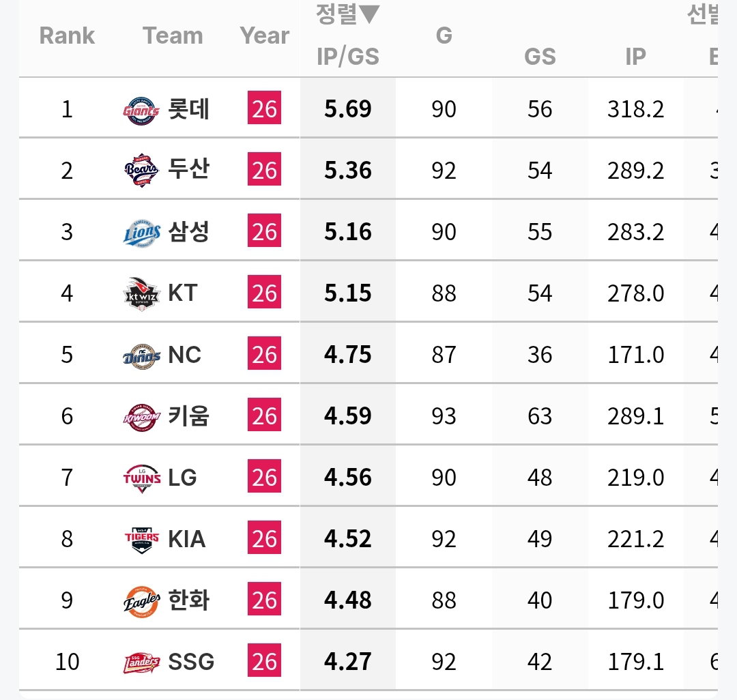Sort by the IP column header
Viewport: 737px width, 700px height.
coord(635,57)
